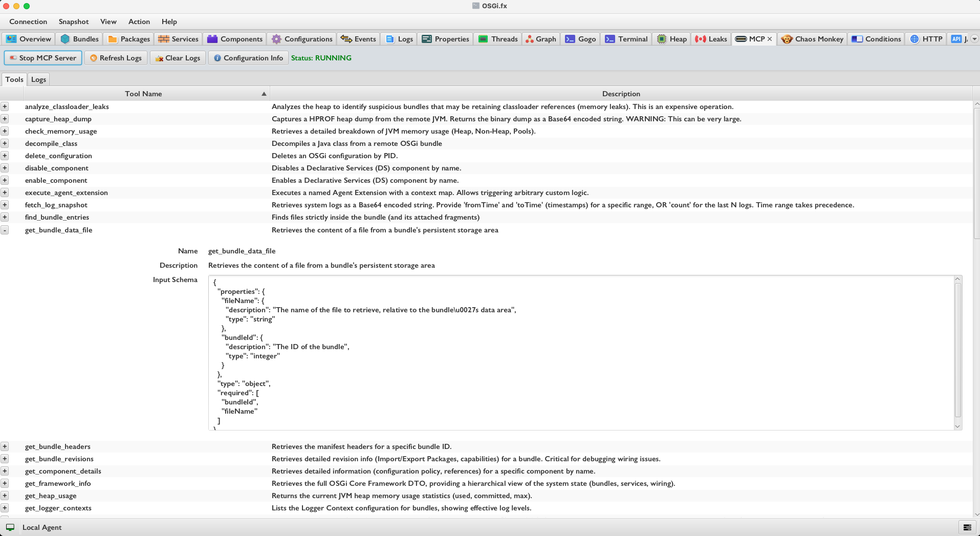The image size is (980, 536).
Task: Click the Graph tab icon
Action: tap(530, 39)
